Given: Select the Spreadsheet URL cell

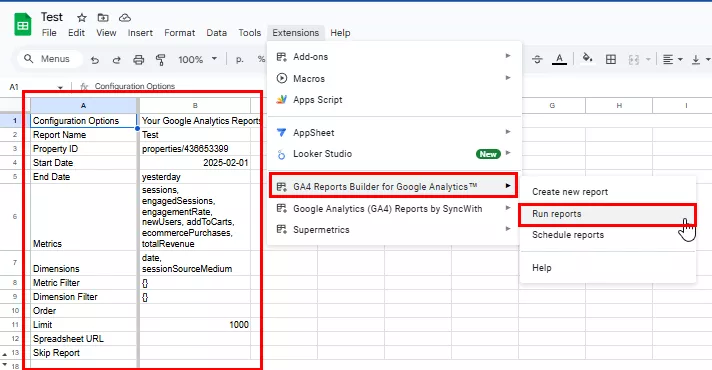Looking at the screenshot, I should (84, 339).
